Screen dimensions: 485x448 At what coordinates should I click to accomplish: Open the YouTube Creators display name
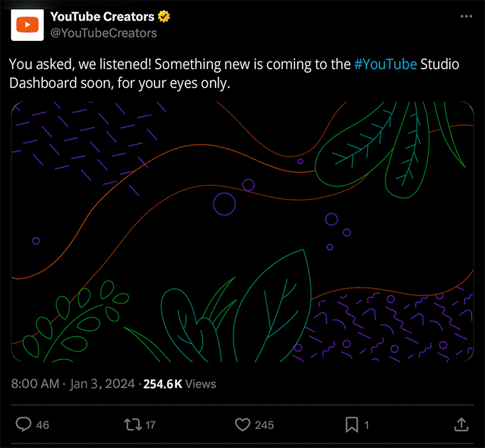(x=102, y=17)
